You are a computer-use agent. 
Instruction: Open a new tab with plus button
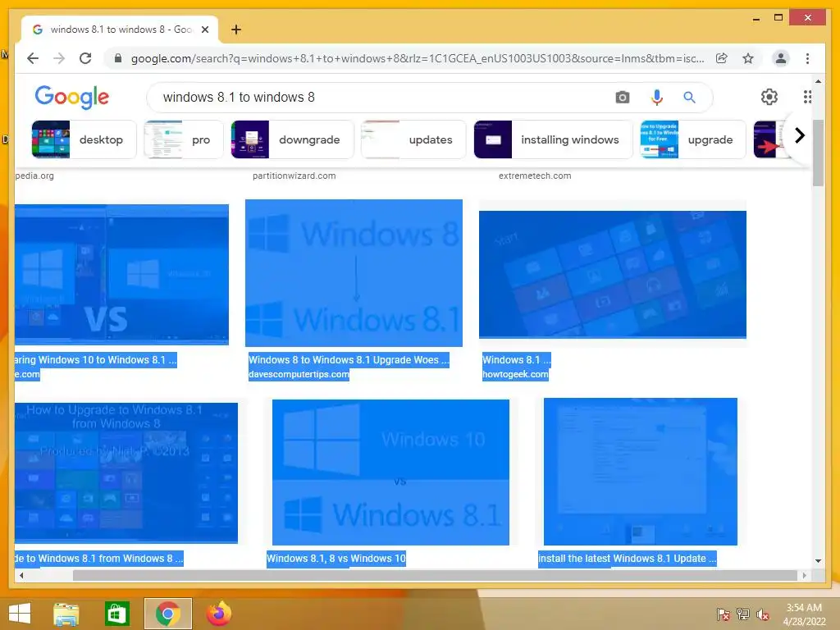235,30
